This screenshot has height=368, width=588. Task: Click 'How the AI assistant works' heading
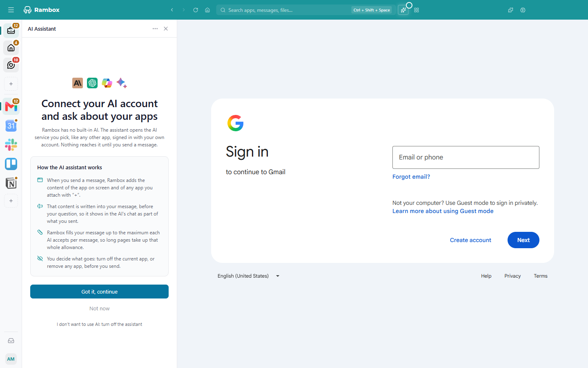[x=69, y=167]
